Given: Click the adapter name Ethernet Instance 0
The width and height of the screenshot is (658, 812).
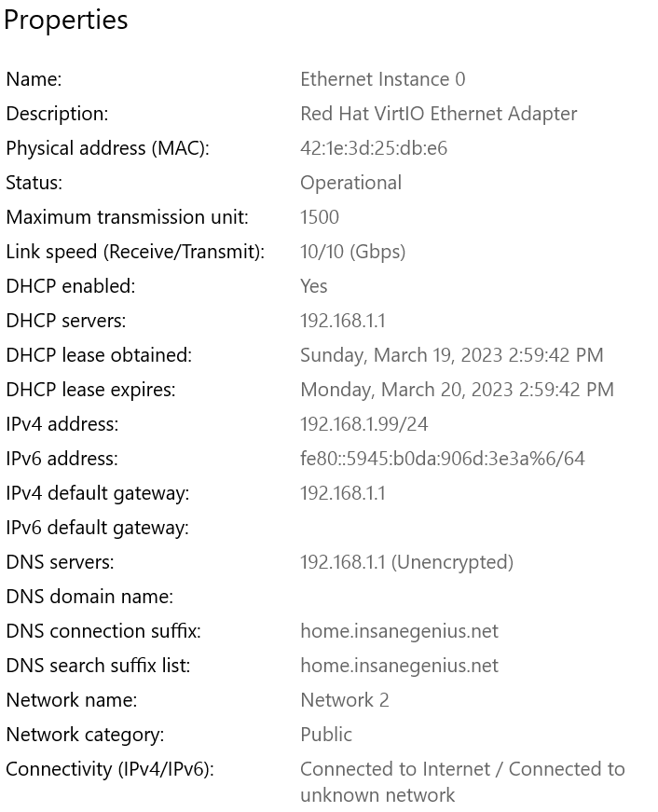Looking at the screenshot, I should (382, 79).
